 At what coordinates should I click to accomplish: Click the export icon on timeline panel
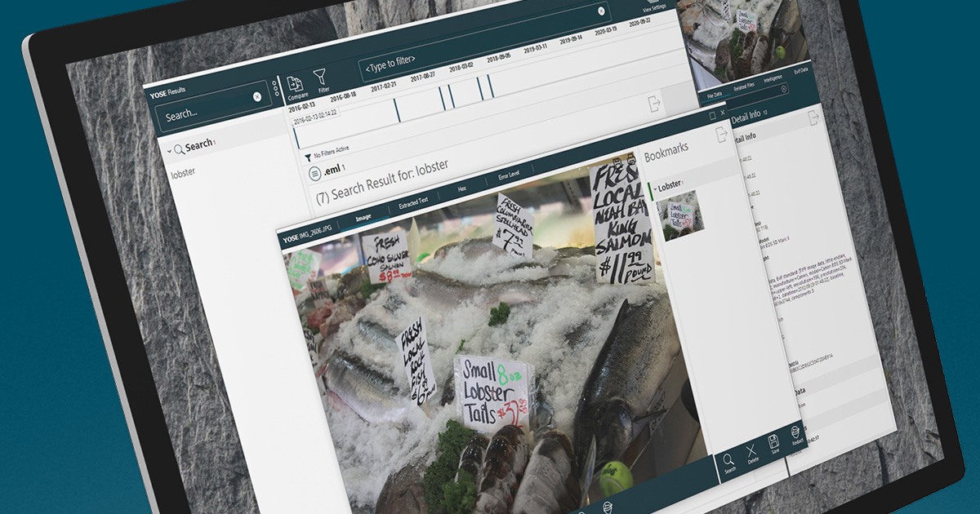pos(654,104)
